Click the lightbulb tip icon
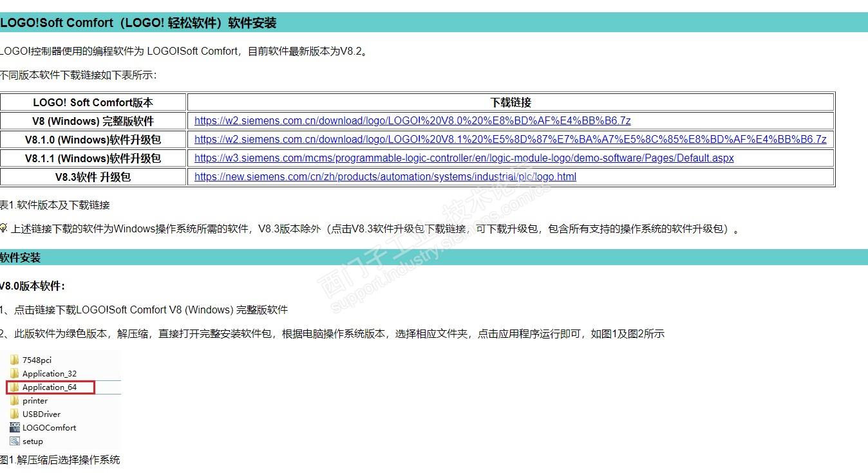The width and height of the screenshot is (868, 473). coord(3,228)
